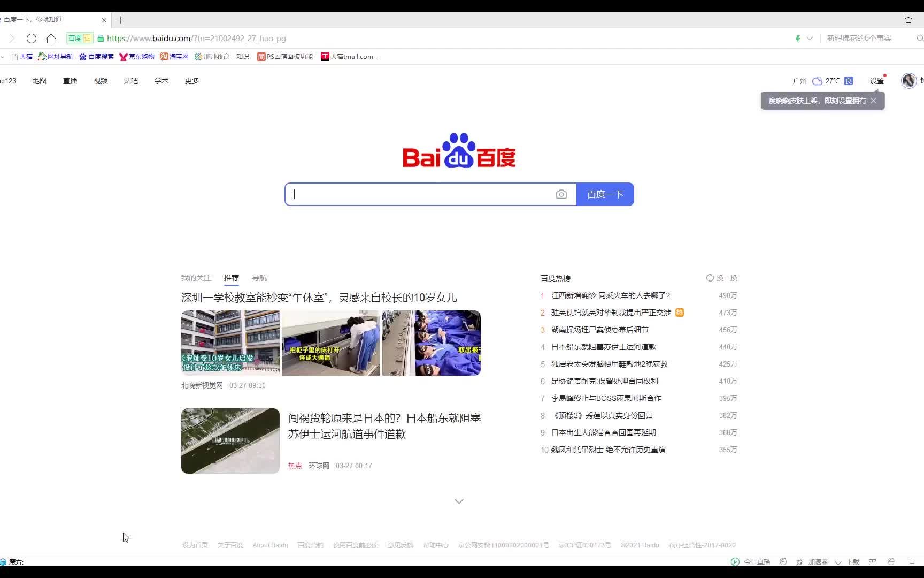
Task: Open hot item 李易峰终止与BOSS雨果博斯合作
Action: [x=606, y=398]
